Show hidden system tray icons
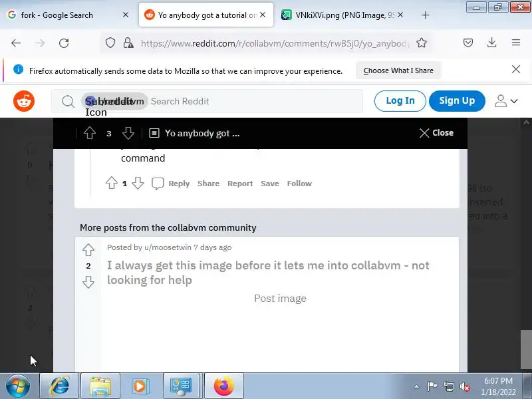532x399 pixels. point(416,386)
